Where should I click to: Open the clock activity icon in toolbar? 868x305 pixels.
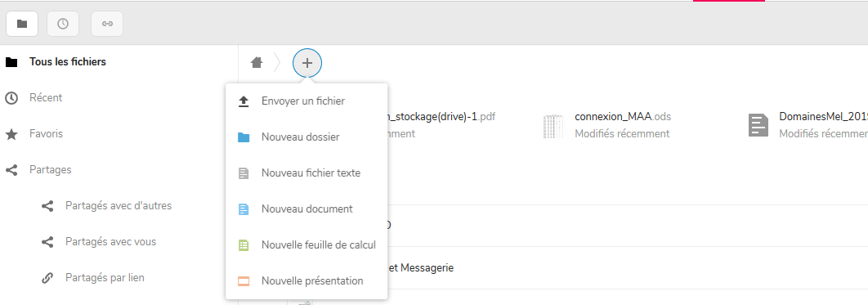63,24
